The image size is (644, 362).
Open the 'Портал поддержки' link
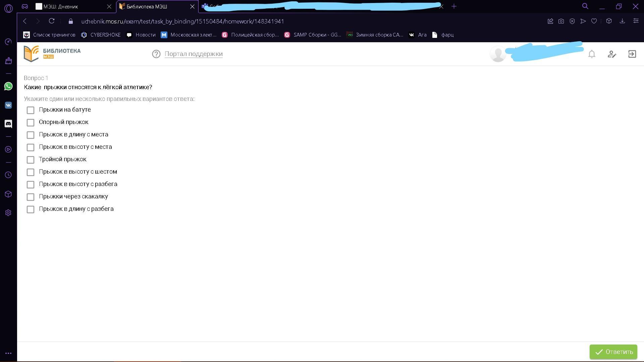click(194, 54)
